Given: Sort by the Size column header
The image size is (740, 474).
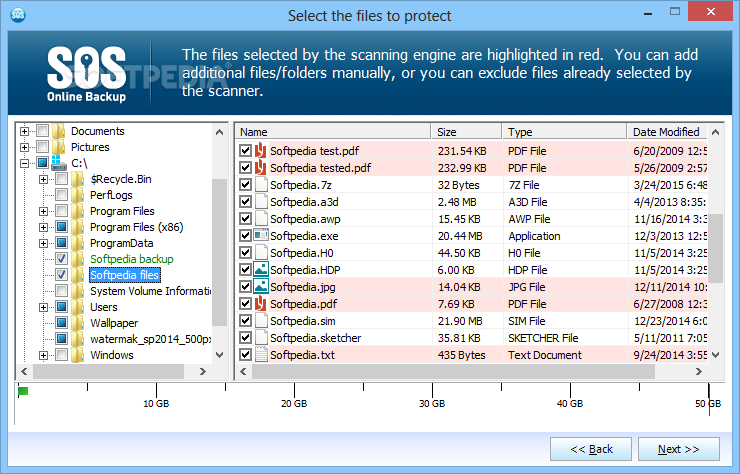Looking at the screenshot, I should 466,132.
